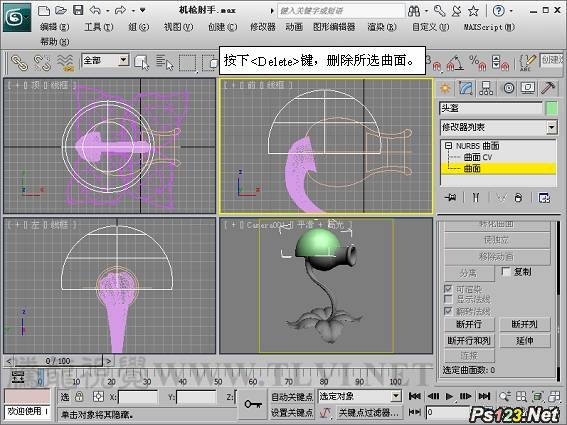
Task: Open the Create panel sun icon
Action: (x=445, y=88)
